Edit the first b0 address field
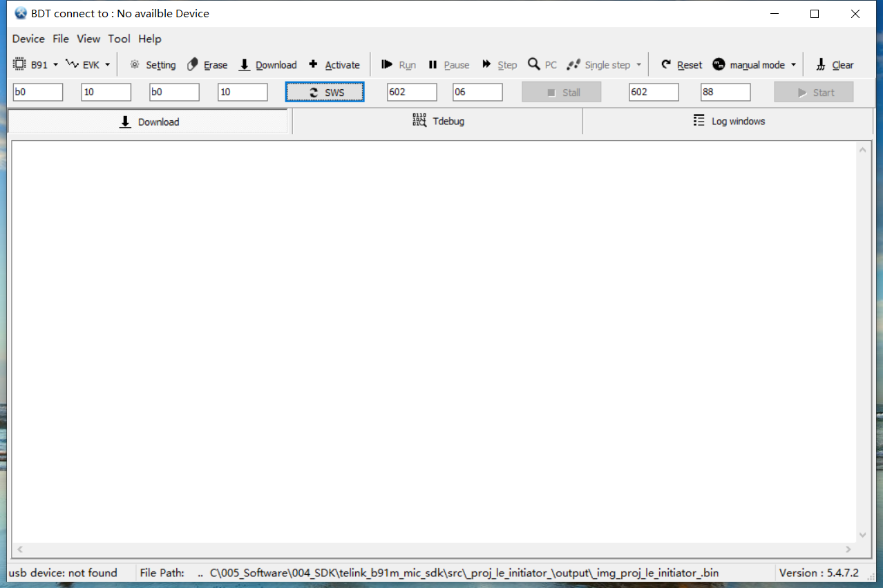The image size is (883, 588). [37, 91]
